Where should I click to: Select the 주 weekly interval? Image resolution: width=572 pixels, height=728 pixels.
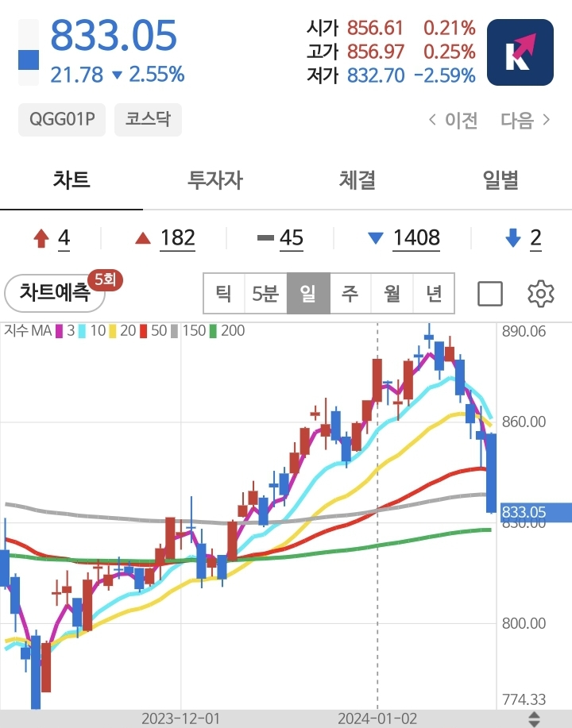350,294
